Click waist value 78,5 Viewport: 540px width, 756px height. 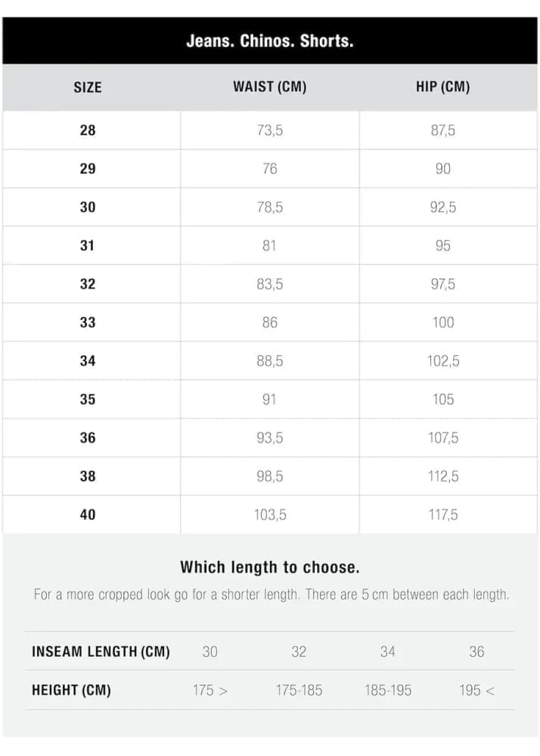click(x=270, y=207)
